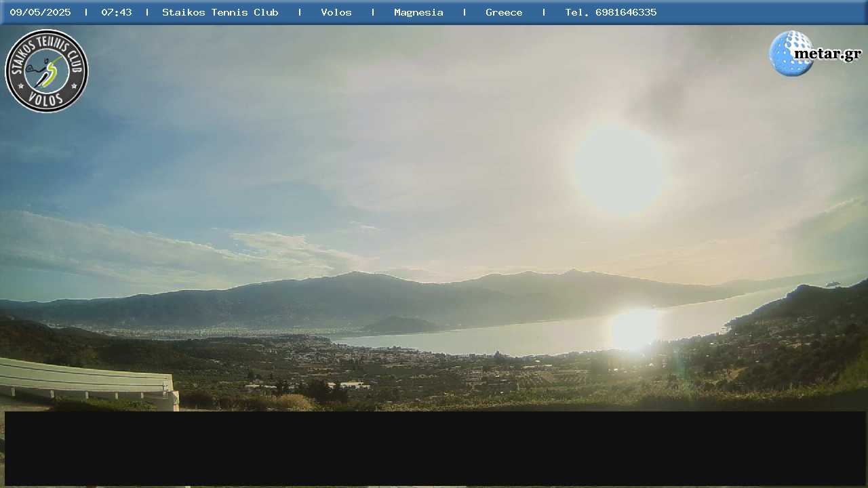The width and height of the screenshot is (868, 488).
Task: Click the black banner below the webcam image
Action: (x=435, y=448)
